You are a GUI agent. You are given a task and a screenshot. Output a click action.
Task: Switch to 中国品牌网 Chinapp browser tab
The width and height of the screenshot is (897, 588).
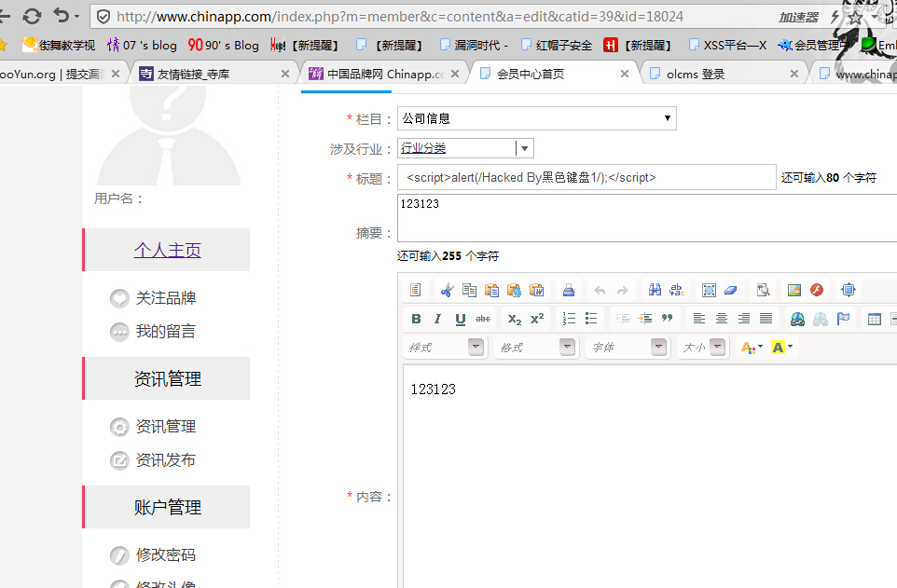(386, 74)
